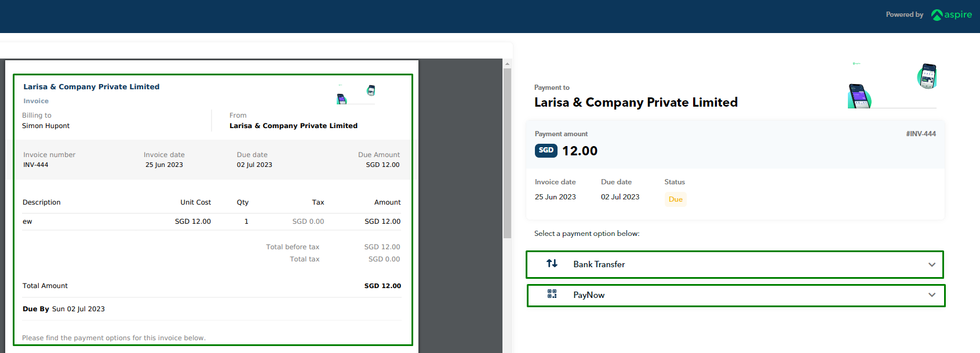
Task: Click the bold Total Amount SGD 12.00 value
Action: click(x=382, y=286)
